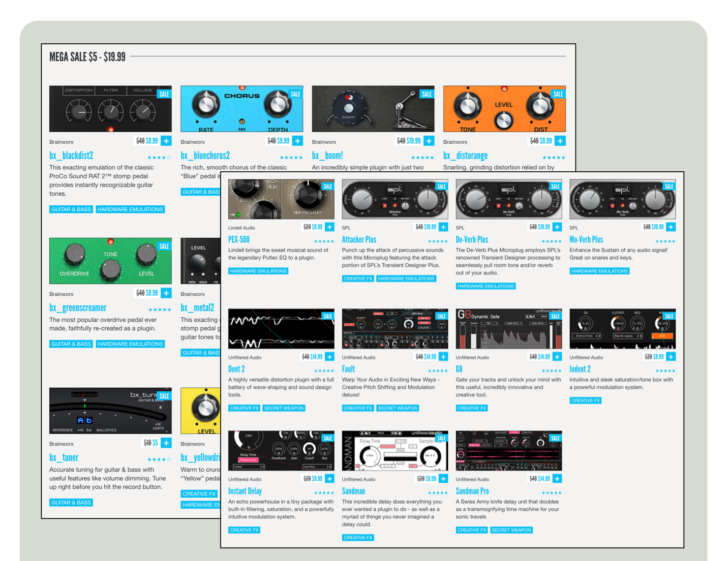728x561 pixels.
Task: Open the Sandman Pro title link
Action: [472, 491]
